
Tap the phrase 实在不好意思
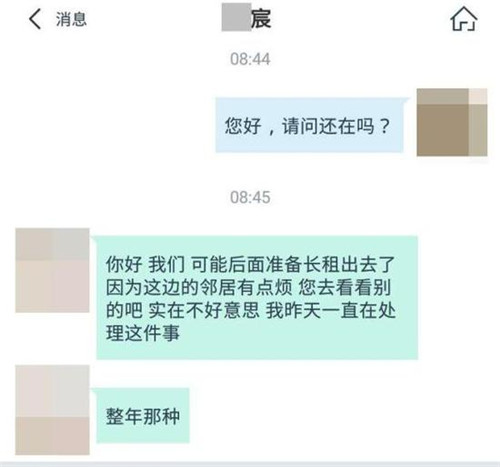[x=204, y=310]
